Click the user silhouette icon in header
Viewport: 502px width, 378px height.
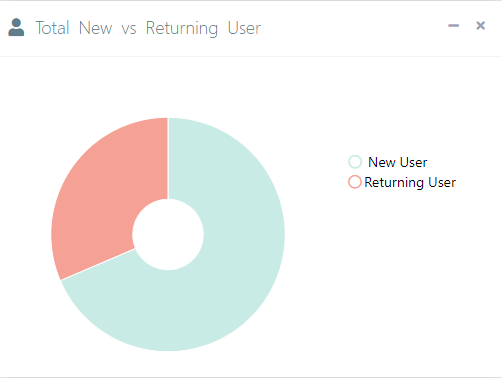pos(16,27)
